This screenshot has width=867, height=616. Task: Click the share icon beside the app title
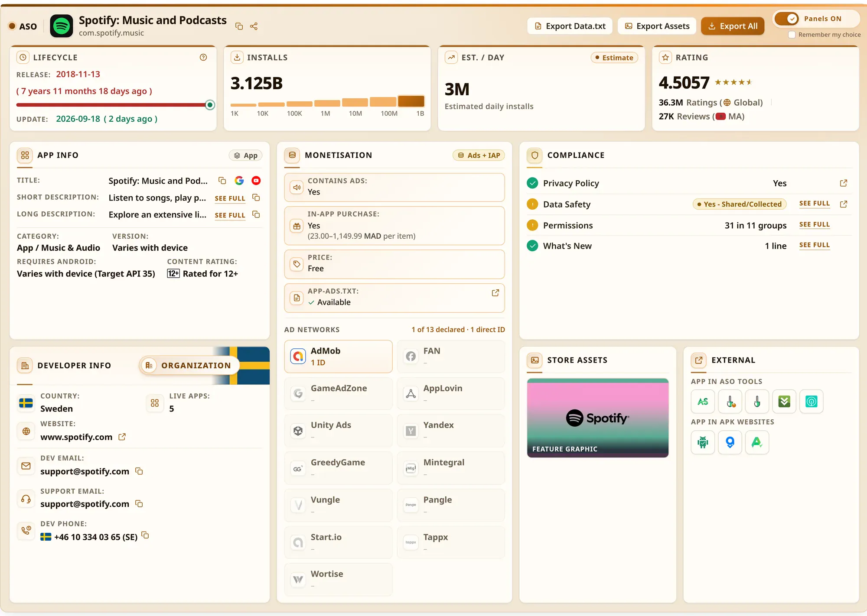point(254,26)
